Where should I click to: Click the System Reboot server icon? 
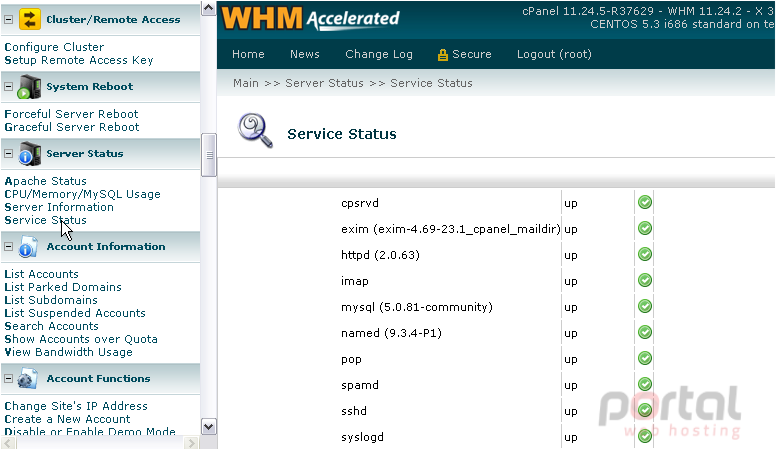pos(29,87)
